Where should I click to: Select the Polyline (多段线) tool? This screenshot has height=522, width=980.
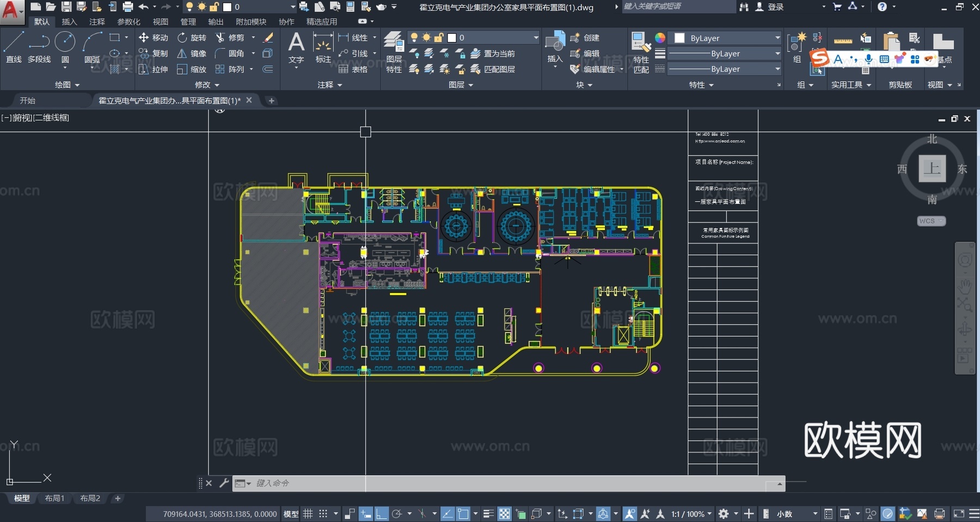[x=39, y=47]
